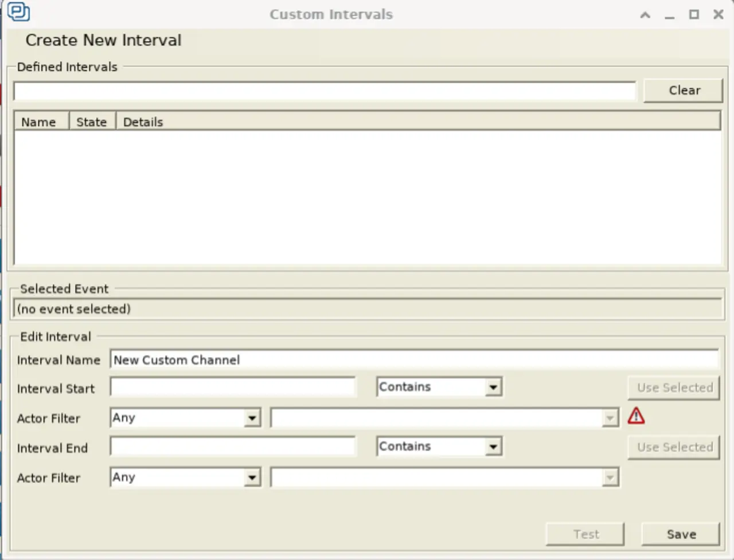Click the Details column header
The width and height of the screenshot is (734, 560).
tap(143, 122)
